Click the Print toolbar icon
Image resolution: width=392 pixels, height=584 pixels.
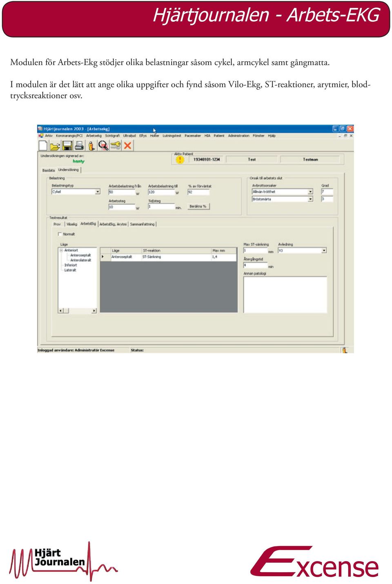pos(80,145)
